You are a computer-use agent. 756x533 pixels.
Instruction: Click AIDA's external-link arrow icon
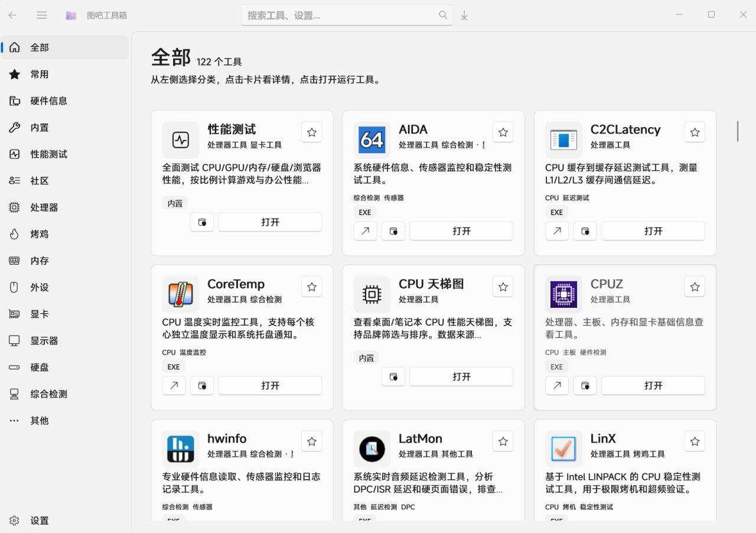pyautogui.click(x=365, y=231)
